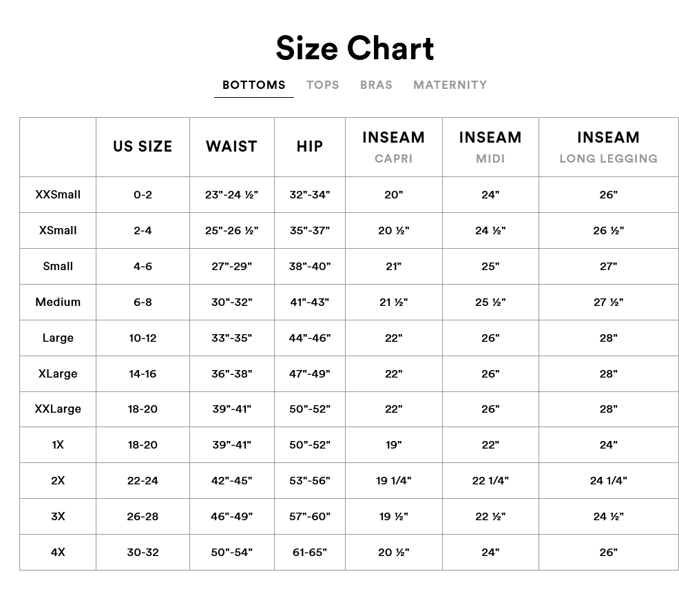
Task: Click the Large US size 10-12 cell
Action: pyautogui.click(x=143, y=338)
